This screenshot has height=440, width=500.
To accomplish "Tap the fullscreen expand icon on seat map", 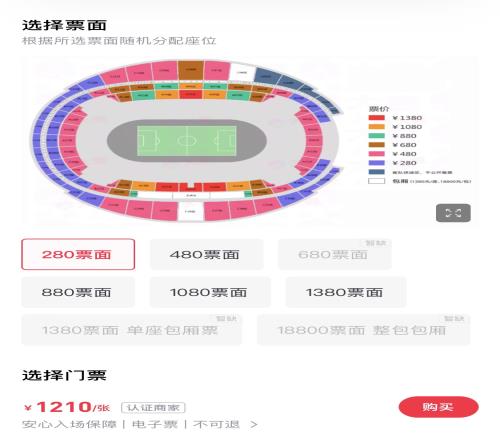I will point(453,213).
